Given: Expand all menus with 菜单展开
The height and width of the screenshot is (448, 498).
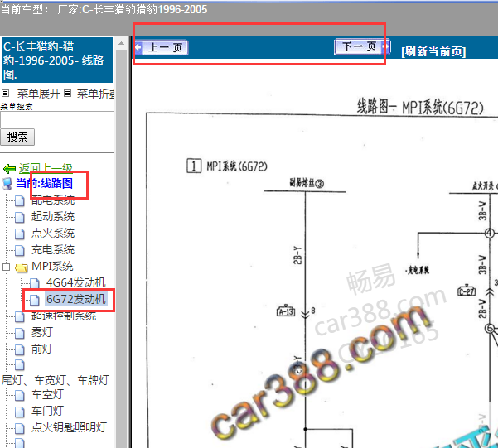Looking at the screenshot, I should point(38,94).
